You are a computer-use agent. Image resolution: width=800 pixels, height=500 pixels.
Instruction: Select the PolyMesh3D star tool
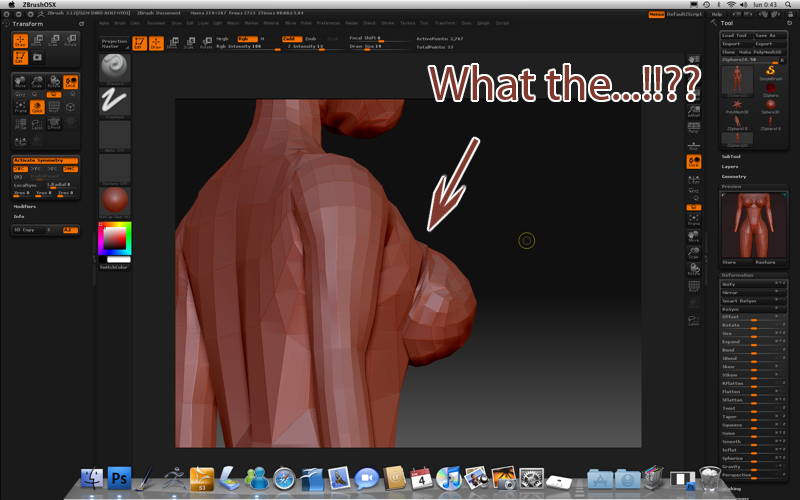coord(737,107)
